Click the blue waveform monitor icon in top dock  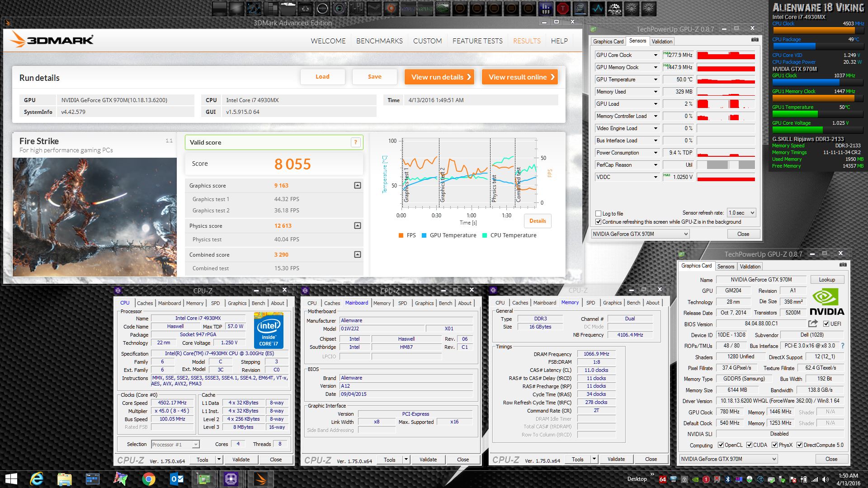pos(597,8)
